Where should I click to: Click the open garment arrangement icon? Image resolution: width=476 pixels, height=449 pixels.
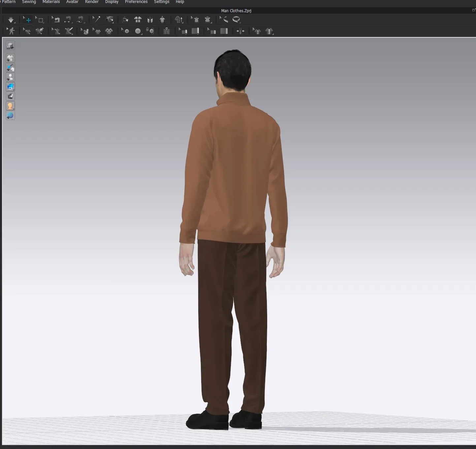tap(150, 20)
